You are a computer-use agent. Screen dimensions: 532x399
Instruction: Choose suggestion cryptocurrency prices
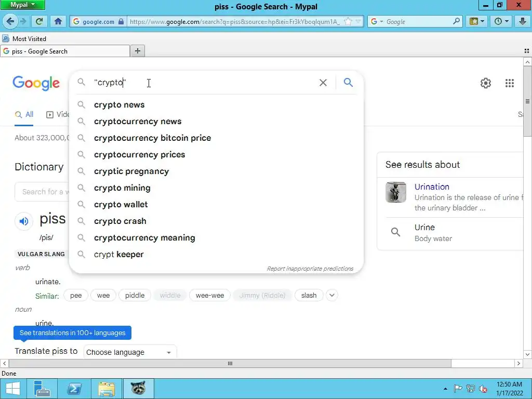point(216,155)
